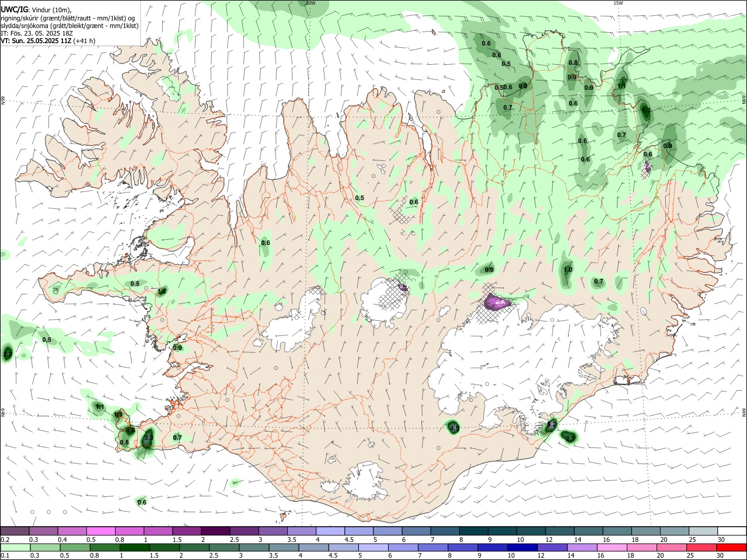The height and width of the screenshot is (560, 747).
Task: Click the navy blue swatch starting at 10, bottom row
Action: (x=522, y=548)
